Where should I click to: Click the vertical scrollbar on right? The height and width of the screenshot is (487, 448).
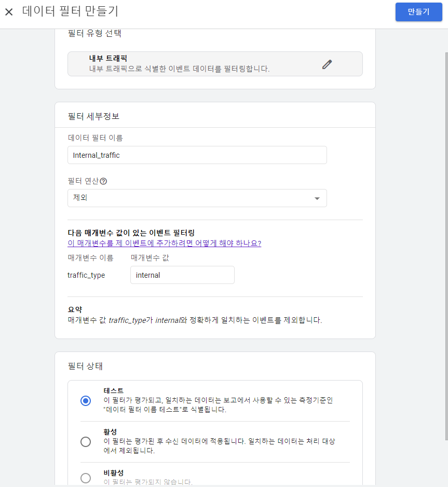click(446, 246)
